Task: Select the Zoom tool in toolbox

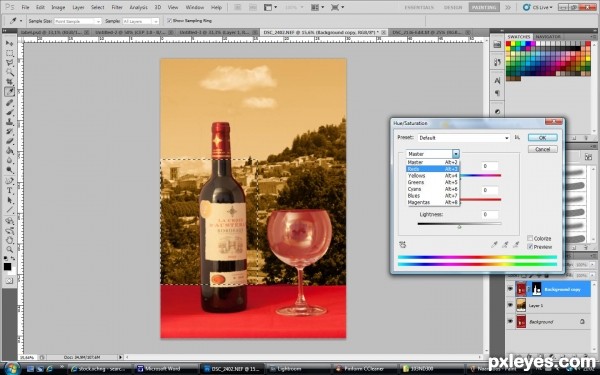Action: (x=9, y=249)
